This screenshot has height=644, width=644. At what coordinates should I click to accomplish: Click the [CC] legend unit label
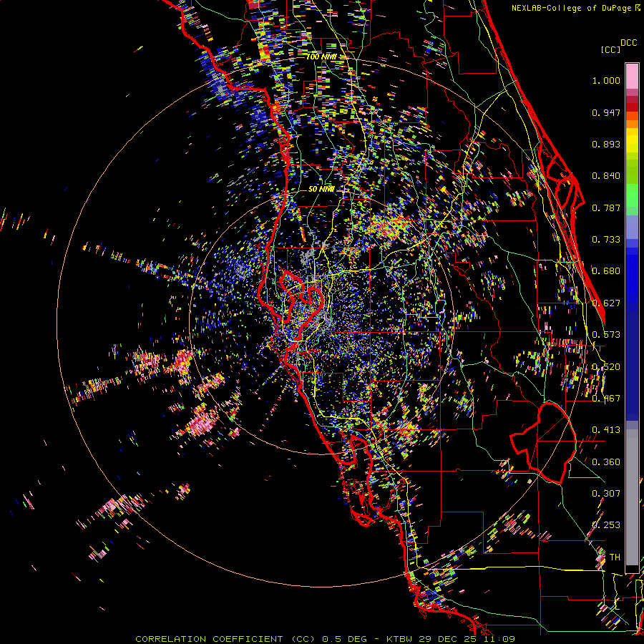[x=610, y=49]
